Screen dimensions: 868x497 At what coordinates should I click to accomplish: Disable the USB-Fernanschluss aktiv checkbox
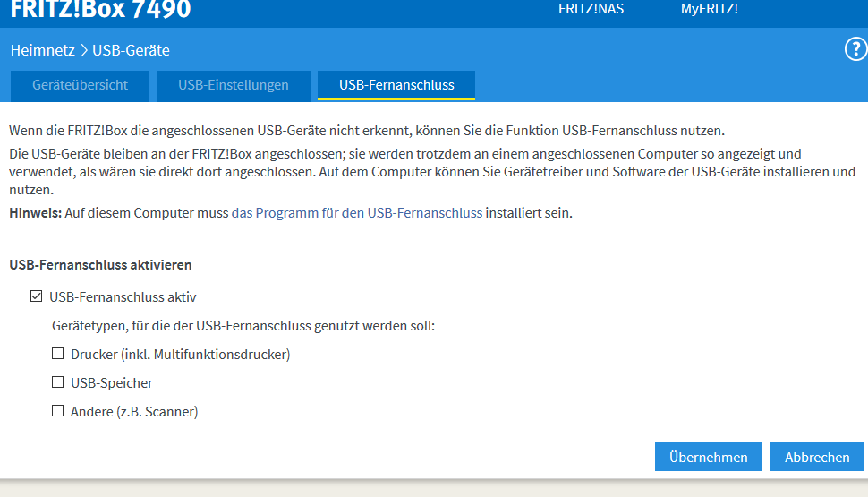37,296
